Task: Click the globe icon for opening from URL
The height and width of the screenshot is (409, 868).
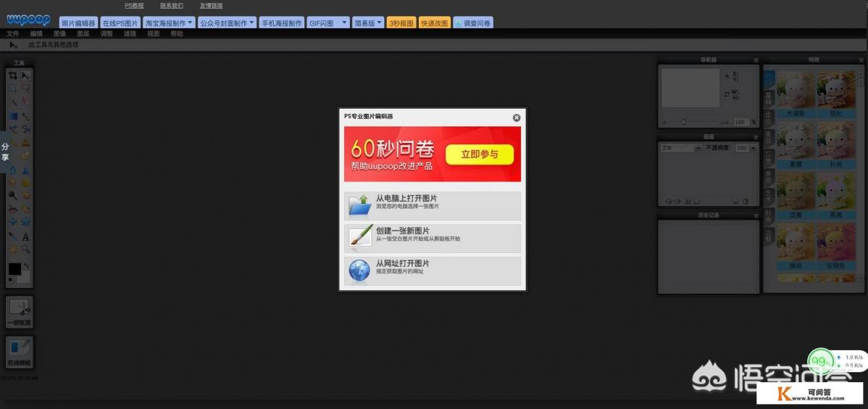Action: pos(360,271)
